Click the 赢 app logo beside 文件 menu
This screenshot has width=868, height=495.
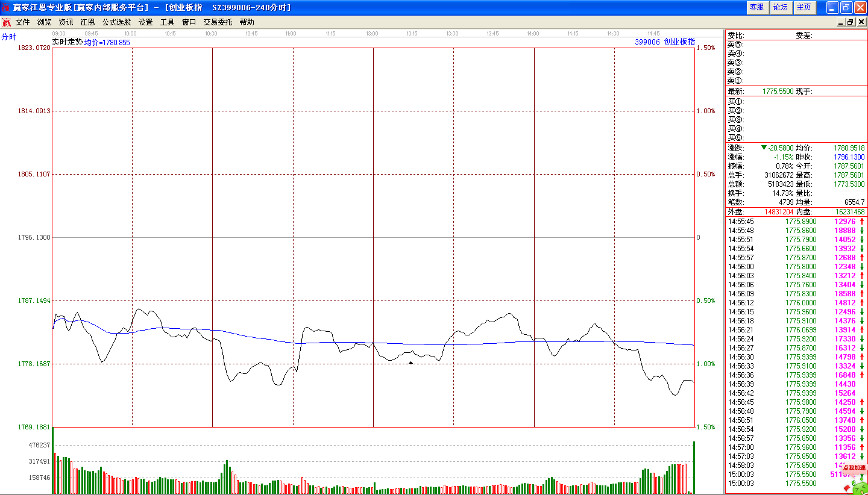pyautogui.click(x=6, y=22)
